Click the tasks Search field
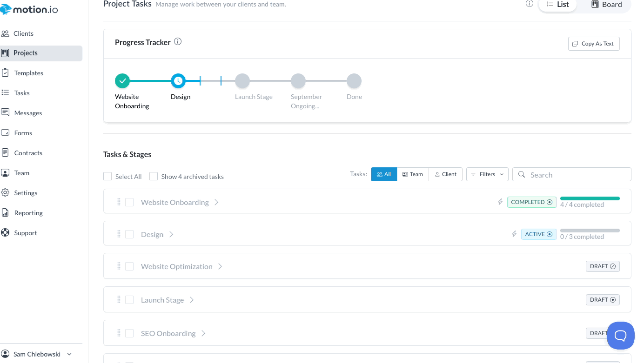This screenshot has height=363, width=644. pyautogui.click(x=572, y=174)
